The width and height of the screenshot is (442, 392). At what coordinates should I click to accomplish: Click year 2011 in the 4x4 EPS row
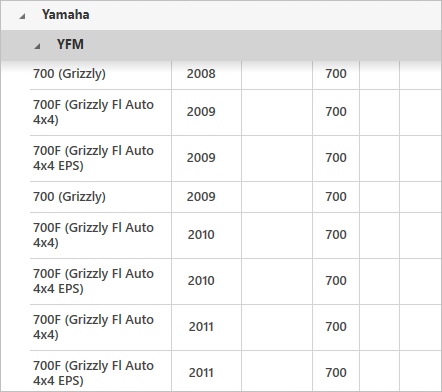201,373
